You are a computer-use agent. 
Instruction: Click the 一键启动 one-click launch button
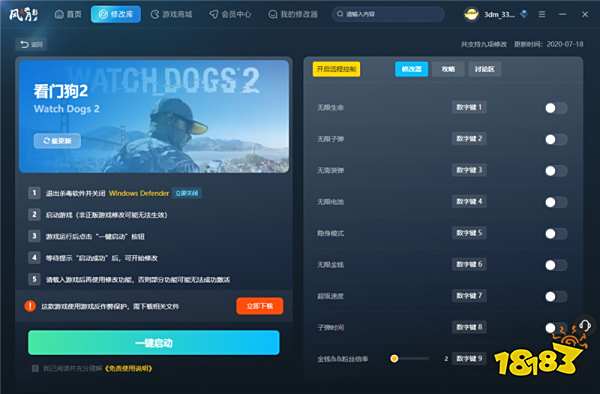click(154, 342)
